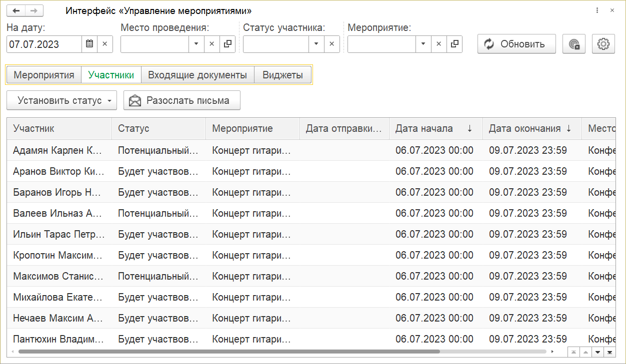Open the calendar picker for date field
Image resolution: width=626 pixels, height=364 pixels.
(x=89, y=44)
